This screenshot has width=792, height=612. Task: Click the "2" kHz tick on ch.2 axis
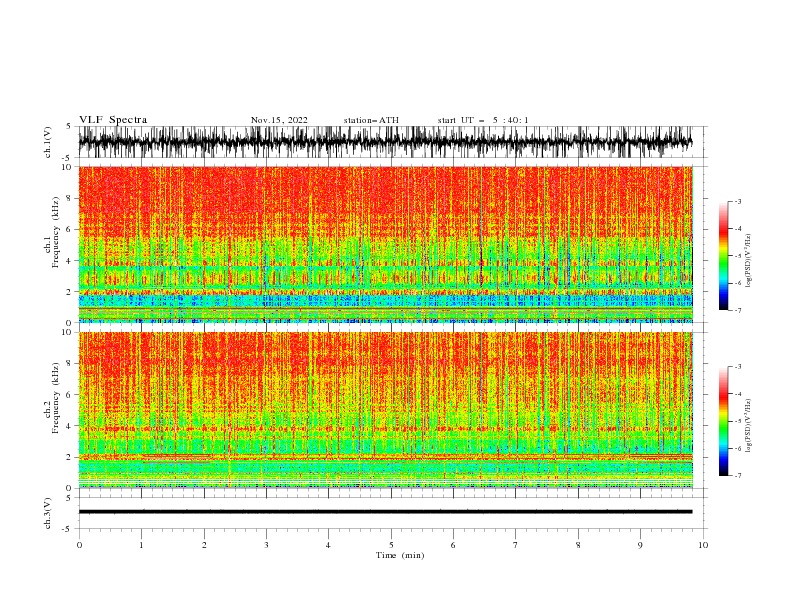[x=70, y=457]
